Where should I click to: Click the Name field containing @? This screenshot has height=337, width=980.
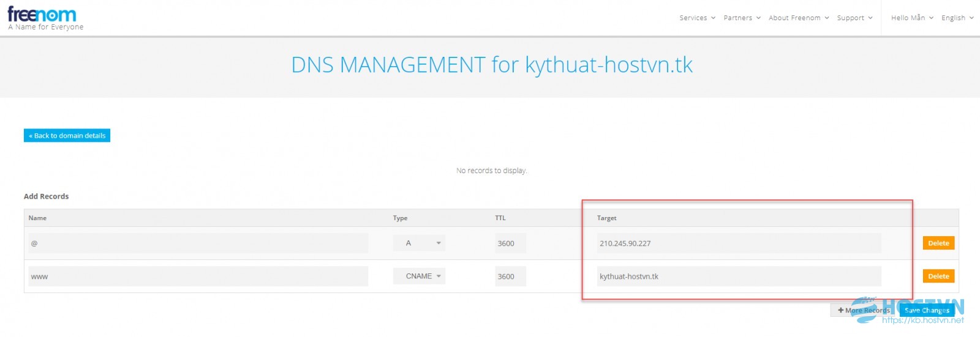click(x=198, y=243)
